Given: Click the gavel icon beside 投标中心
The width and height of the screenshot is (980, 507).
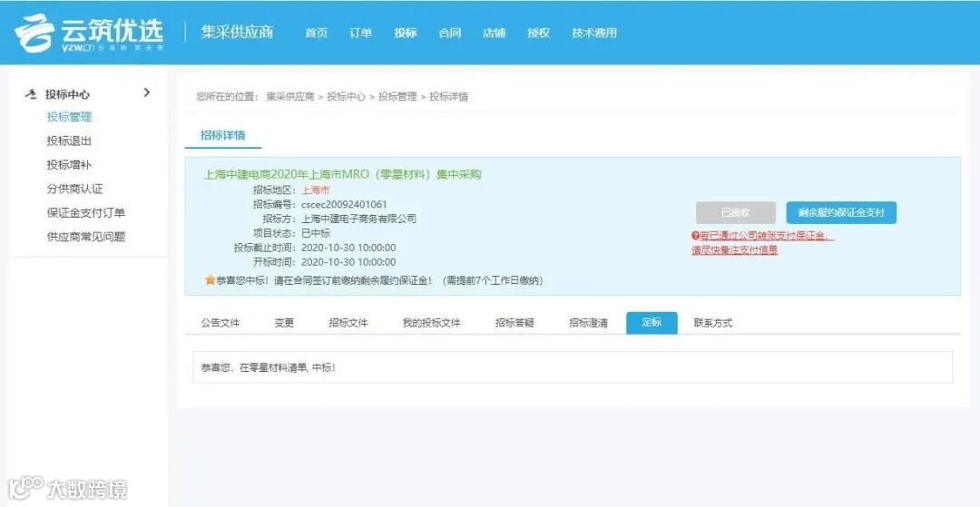Looking at the screenshot, I should click(31, 94).
